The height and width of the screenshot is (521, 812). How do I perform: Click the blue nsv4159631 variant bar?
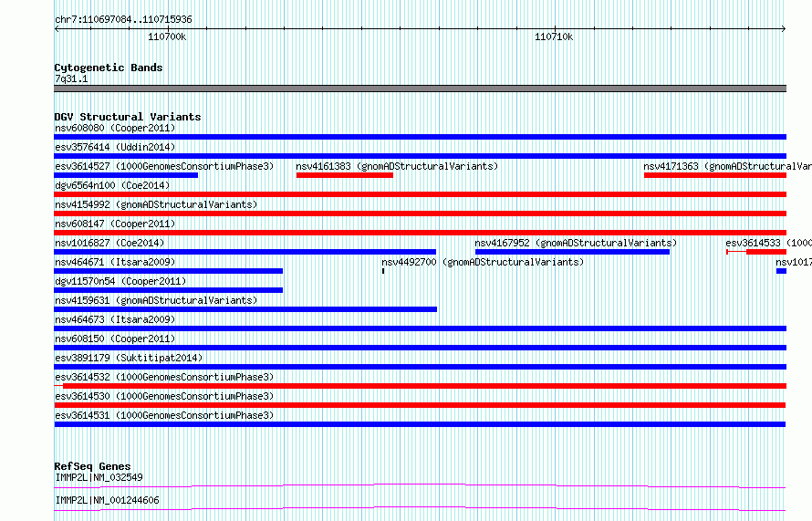[245, 309]
